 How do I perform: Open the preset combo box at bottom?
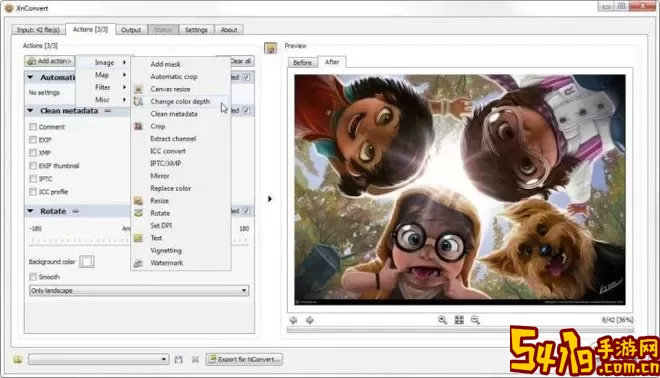98,359
